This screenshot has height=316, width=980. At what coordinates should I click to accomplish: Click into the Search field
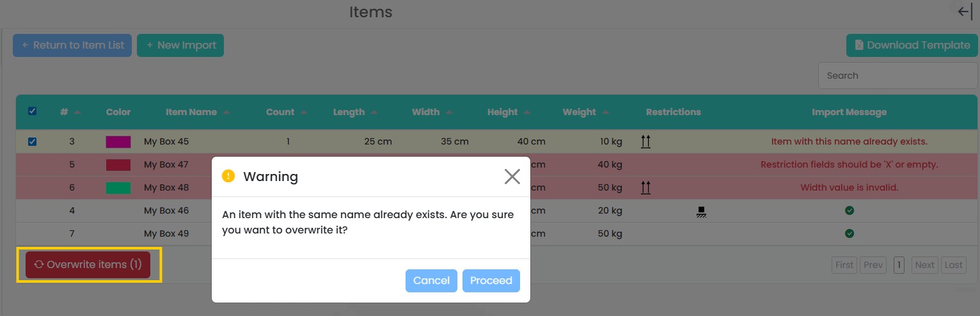897,75
